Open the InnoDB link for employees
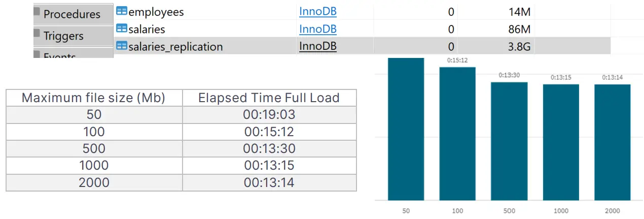Viewport: 644px width, 219px height. coord(317,11)
